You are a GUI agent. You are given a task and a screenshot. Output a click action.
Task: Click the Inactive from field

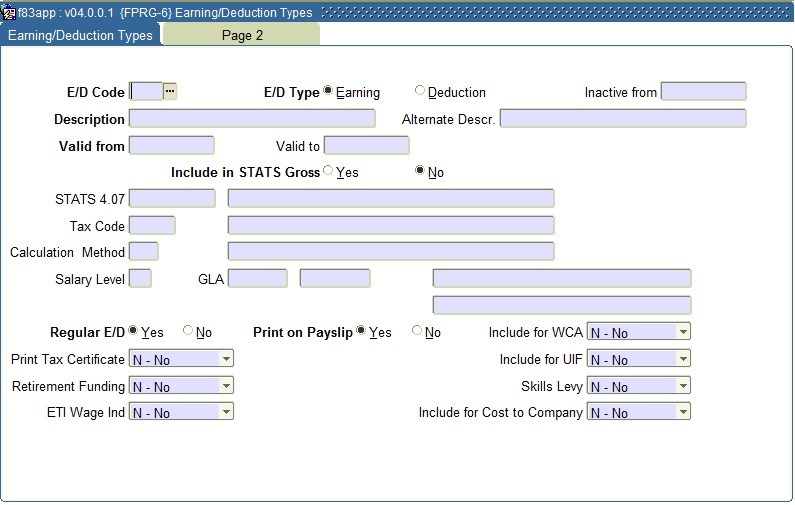click(703, 92)
